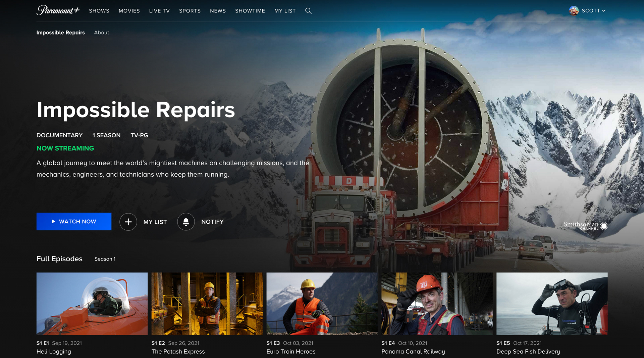Open MY LIST in the navigation bar
The width and height of the screenshot is (644, 358).
tap(285, 11)
